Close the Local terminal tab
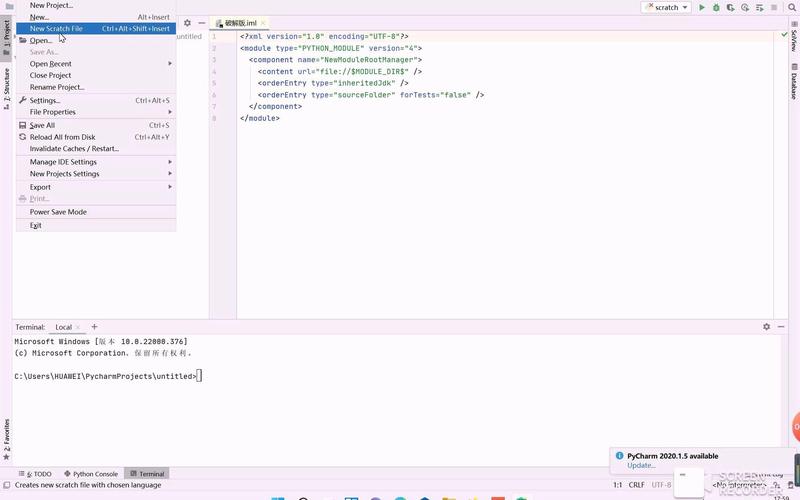Viewport: 800px width, 500px height. pyautogui.click(x=78, y=327)
